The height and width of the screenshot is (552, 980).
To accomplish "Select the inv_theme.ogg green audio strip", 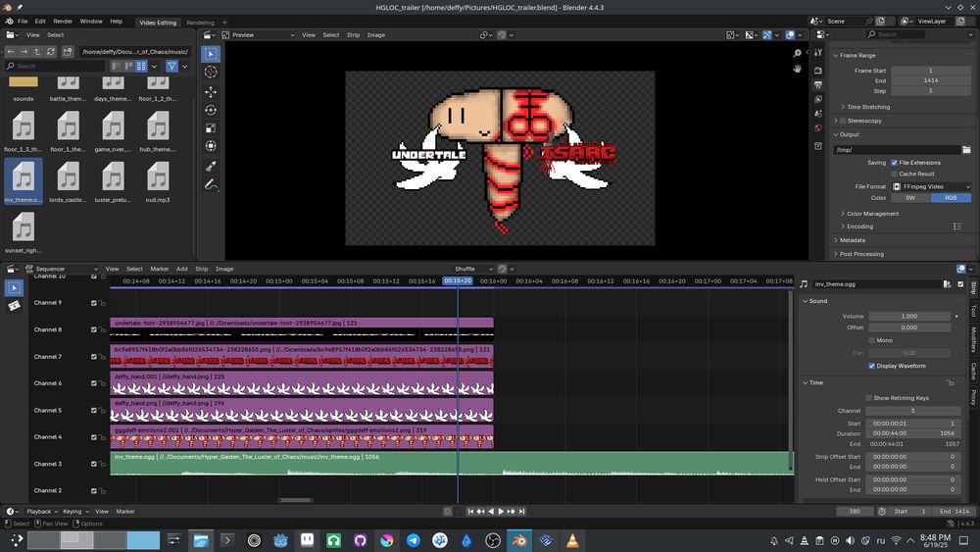I will pyautogui.click(x=451, y=463).
